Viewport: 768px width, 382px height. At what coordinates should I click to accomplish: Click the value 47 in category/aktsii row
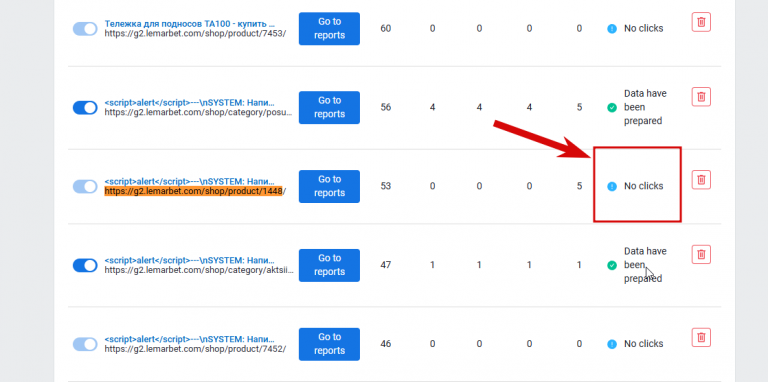[386, 265]
